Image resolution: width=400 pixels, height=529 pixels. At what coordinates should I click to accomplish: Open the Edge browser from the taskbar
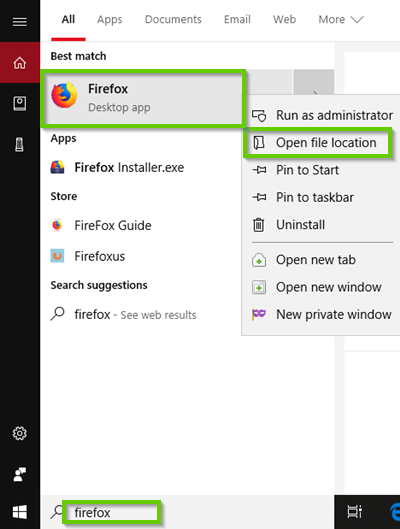pos(395,512)
